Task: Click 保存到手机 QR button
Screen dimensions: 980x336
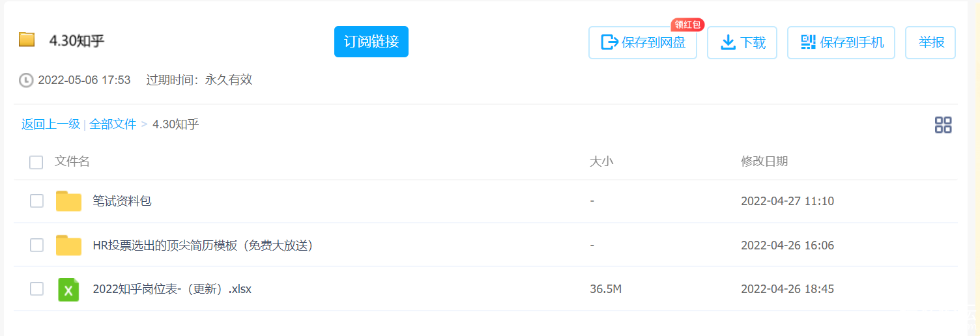Action: 841,43
